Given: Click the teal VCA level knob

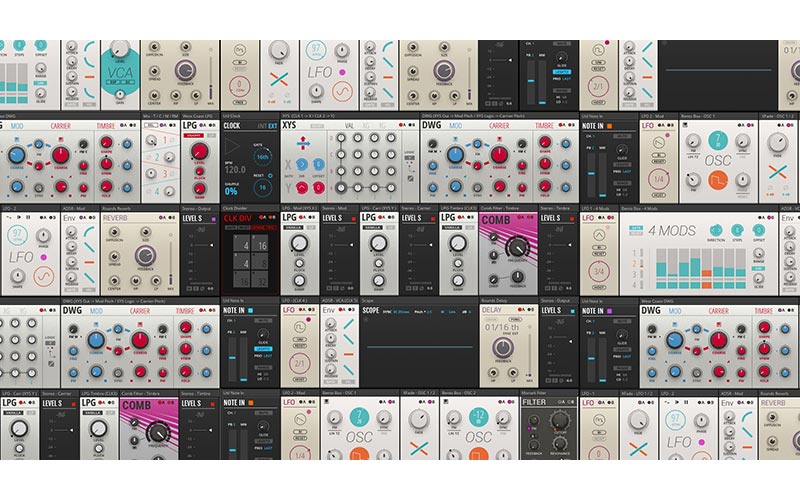Looking at the screenshot, I should pos(120,48).
